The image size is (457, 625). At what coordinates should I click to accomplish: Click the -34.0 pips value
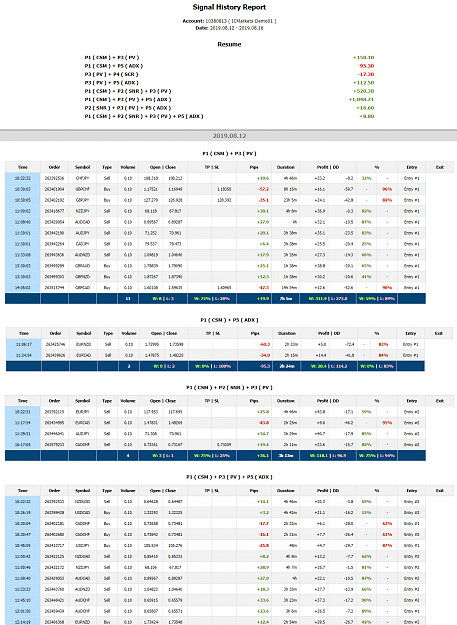(265, 355)
